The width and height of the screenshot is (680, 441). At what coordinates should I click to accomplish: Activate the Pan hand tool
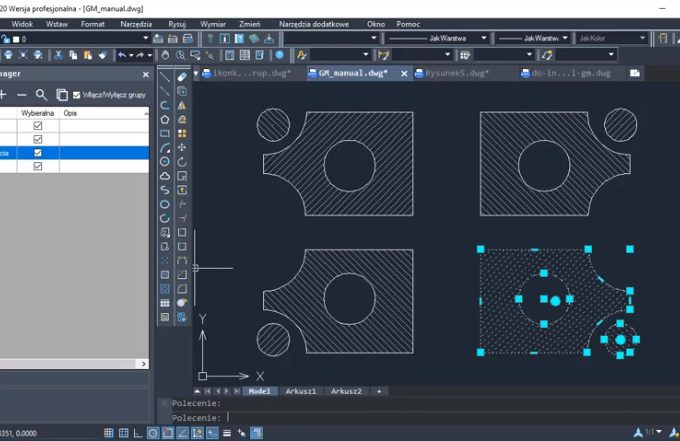pyautogui.click(x=165, y=55)
